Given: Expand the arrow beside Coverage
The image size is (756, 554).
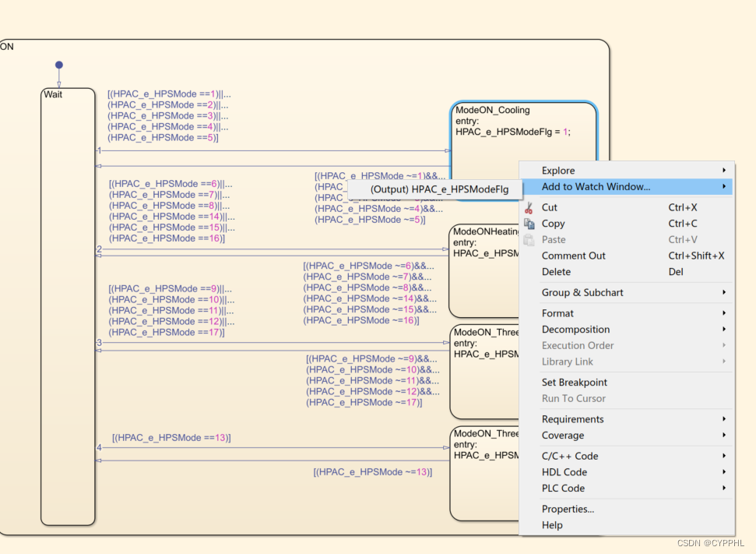Looking at the screenshot, I should [x=724, y=436].
